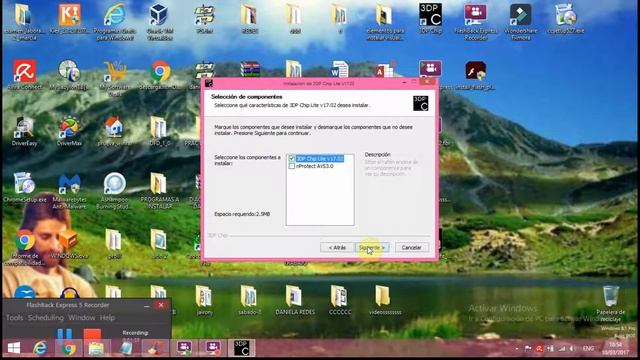Screen dimensions: 640x360
Task: Click the Windows Start button
Action: click(x=14, y=348)
